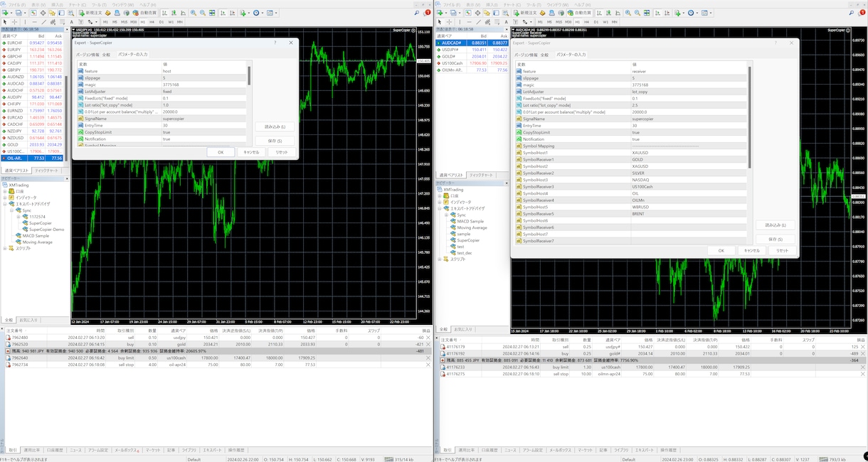Switch the left chart to the H4 timeframe
This screenshot has width=868, height=462.
click(x=152, y=22)
